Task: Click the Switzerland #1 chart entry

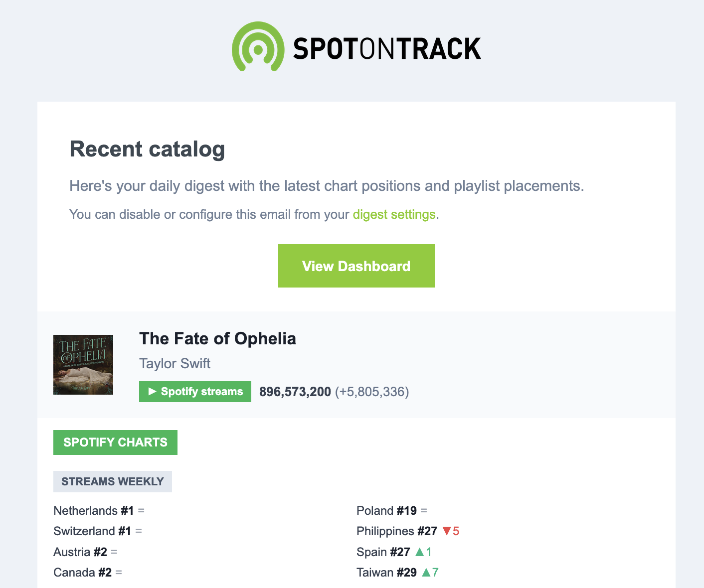Action: pos(92,531)
